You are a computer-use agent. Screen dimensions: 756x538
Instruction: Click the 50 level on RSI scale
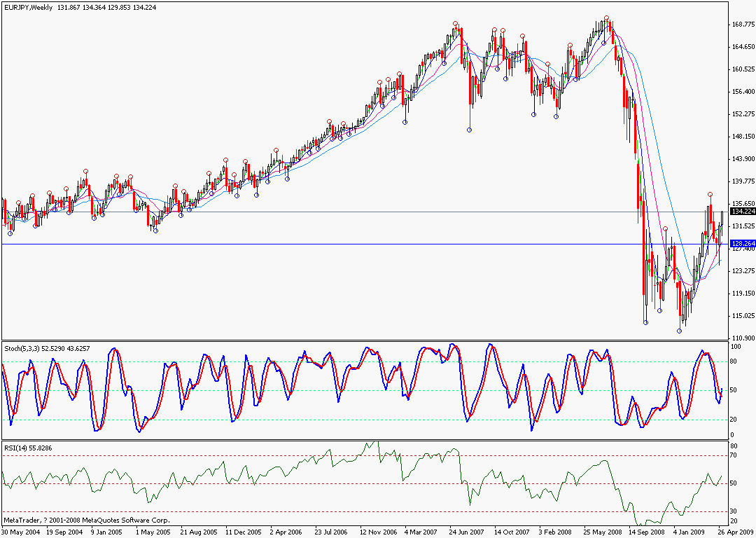(x=734, y=483)
